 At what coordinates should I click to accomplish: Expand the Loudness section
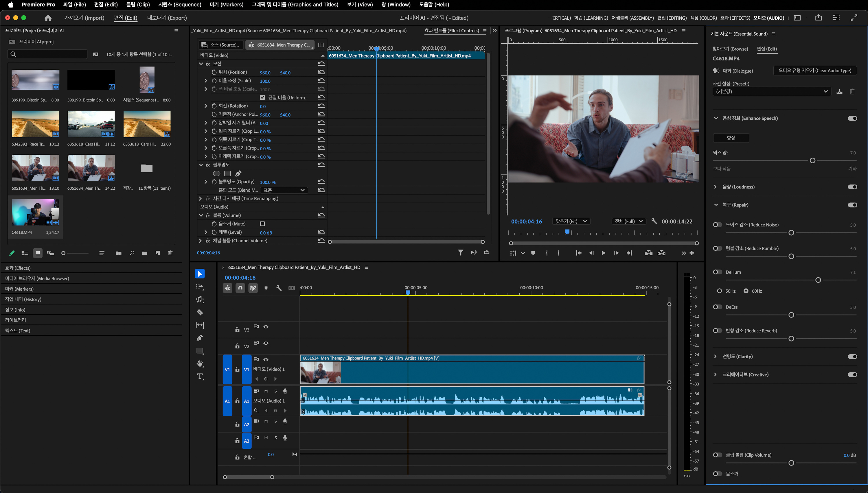pyautogui.click(x=715, y=187)
